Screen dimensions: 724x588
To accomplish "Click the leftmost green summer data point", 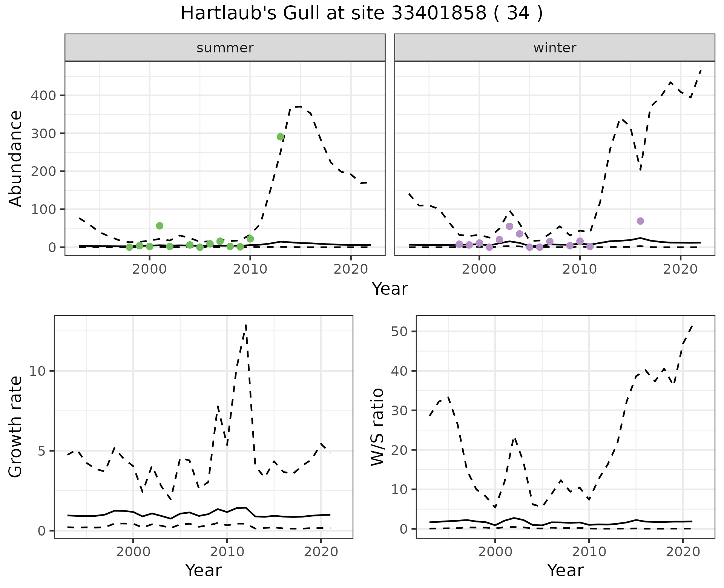I will coord(129,247).
